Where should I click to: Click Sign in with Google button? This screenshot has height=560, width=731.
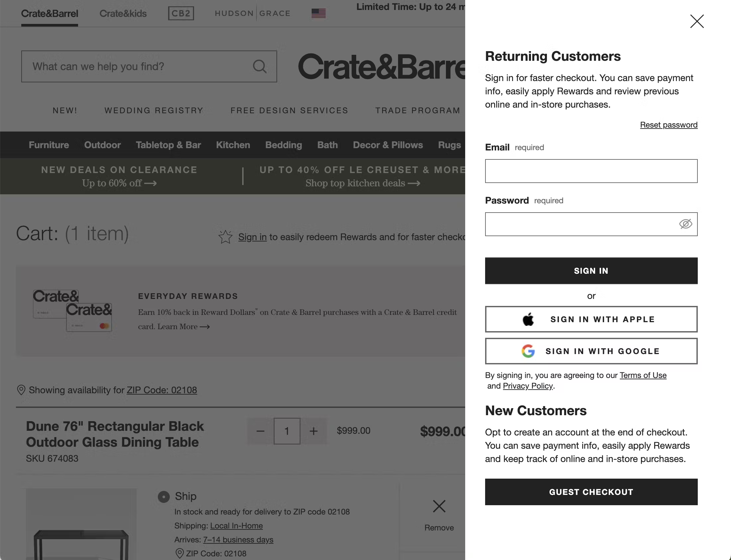coord(591,351)
